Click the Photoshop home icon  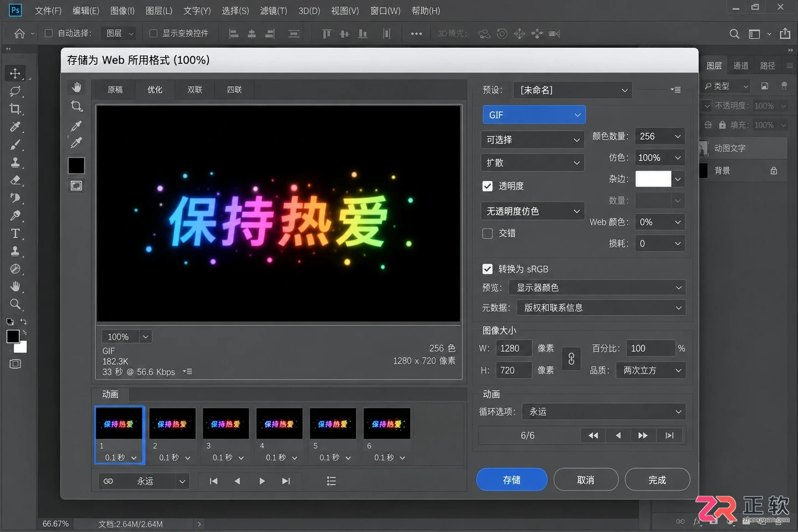click(20, 34)
